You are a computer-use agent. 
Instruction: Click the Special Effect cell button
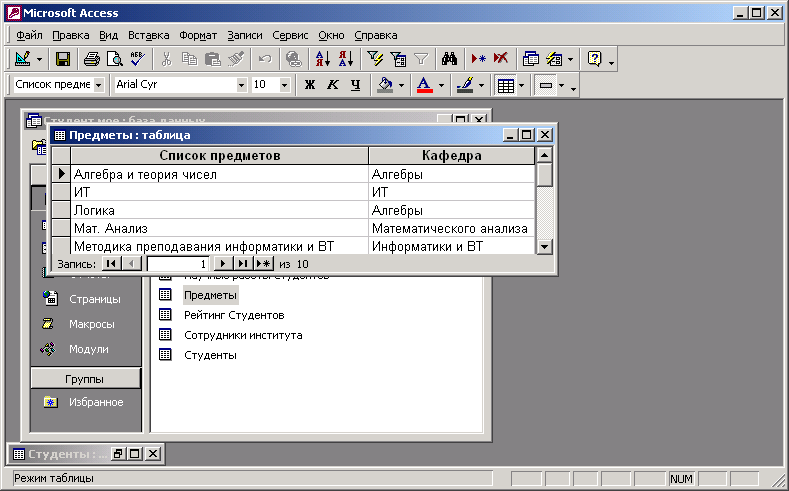coord(545,85)
